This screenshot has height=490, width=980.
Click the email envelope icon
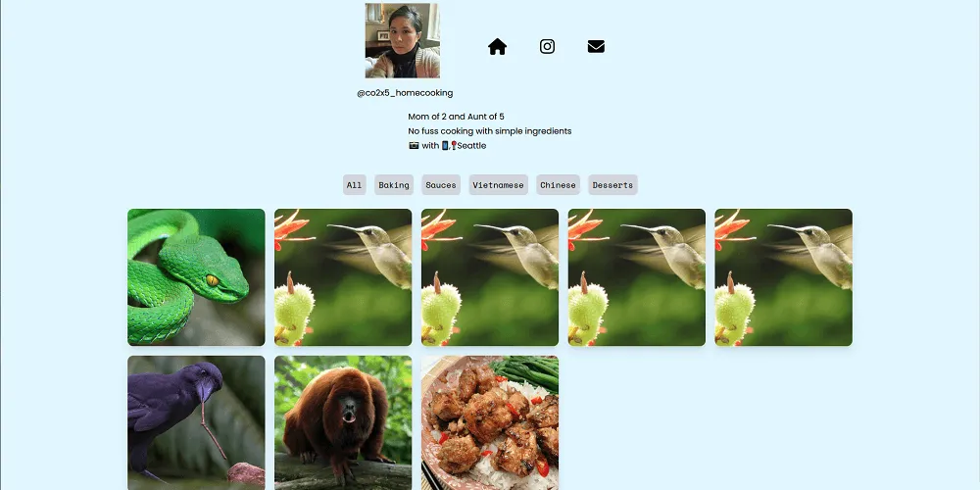pyautogui.click(x=596, y=46)
